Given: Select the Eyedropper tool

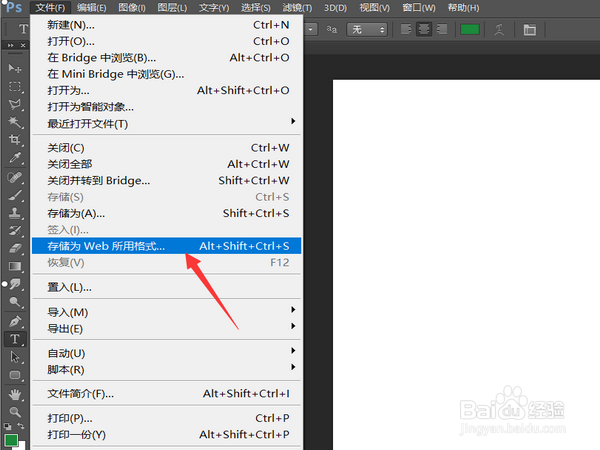Looking at the screenshot, I should [x=15, y=158].
